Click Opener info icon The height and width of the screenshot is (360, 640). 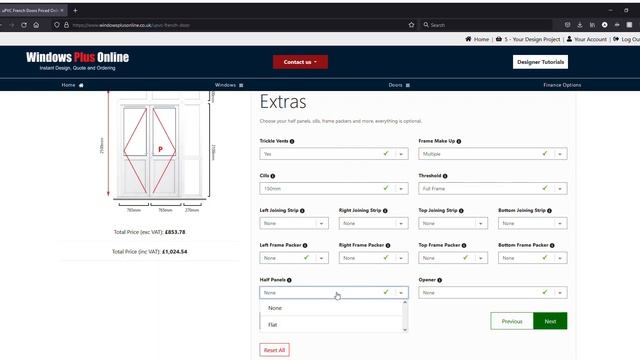coord(440,280)
